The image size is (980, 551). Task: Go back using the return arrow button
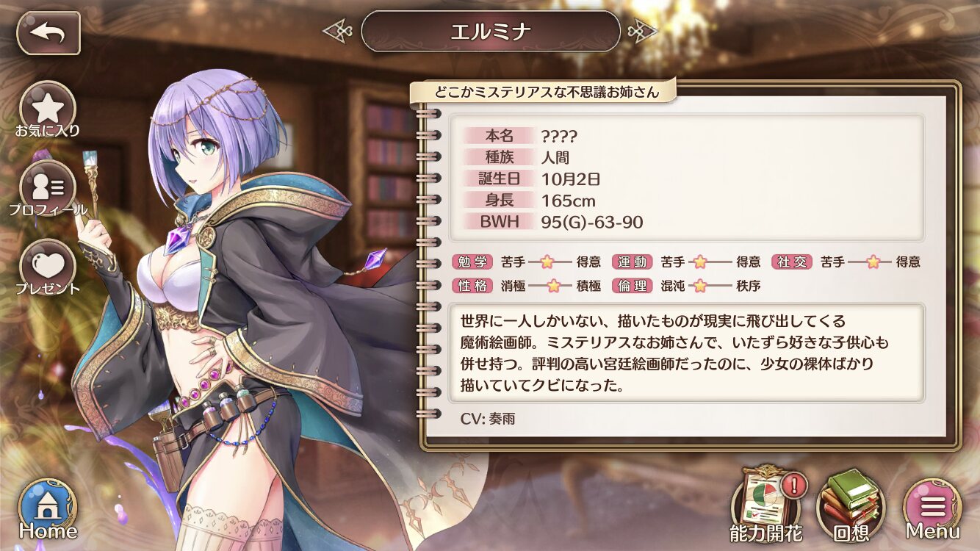(x=48, y=32)
